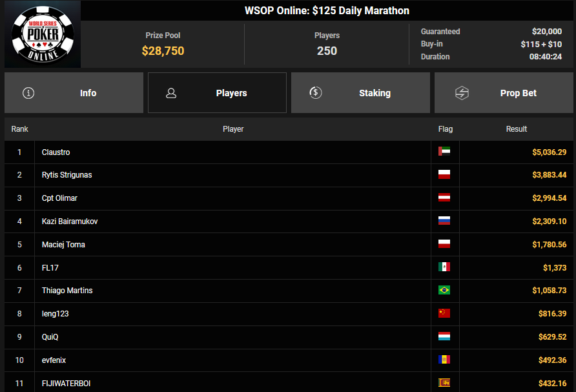The height and width of the screenshot is (392, 576).
Task: Click the $28,750 prize pool amount
Action: (163, 51)
